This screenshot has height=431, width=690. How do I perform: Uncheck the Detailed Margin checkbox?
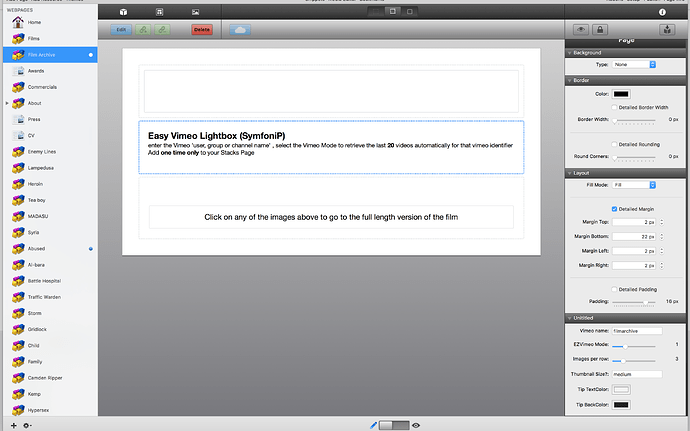[x=614, y=209]
